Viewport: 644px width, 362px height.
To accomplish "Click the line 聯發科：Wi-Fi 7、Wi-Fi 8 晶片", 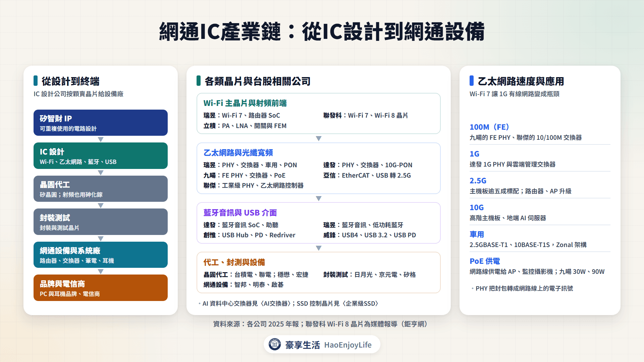I will (366, 116).
